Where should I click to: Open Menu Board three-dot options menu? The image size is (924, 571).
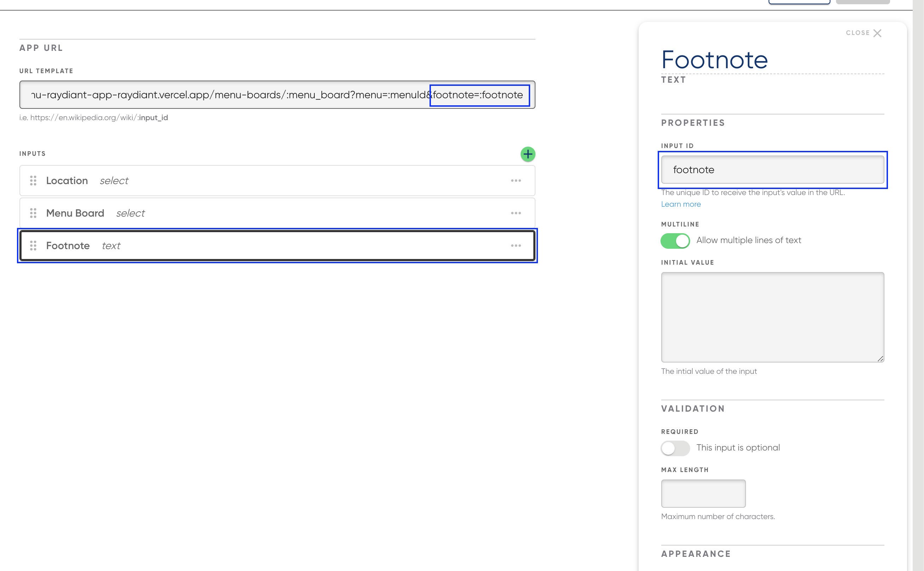point(516,213)
